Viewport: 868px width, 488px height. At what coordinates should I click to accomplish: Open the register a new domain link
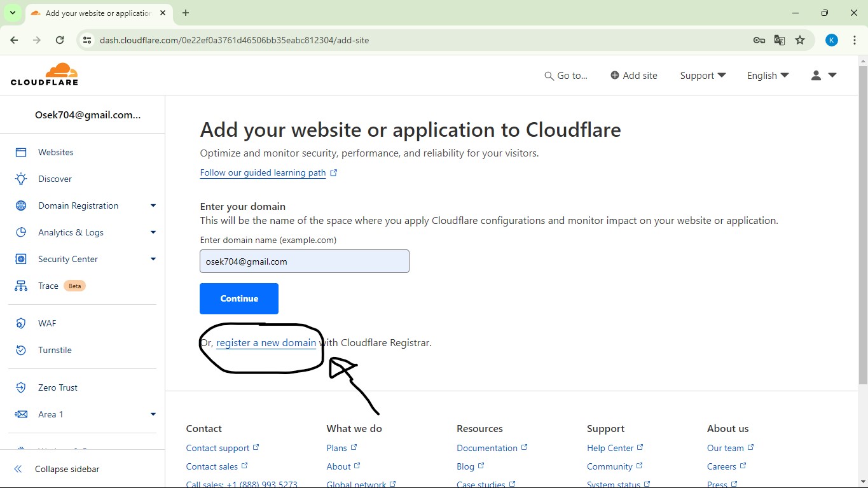(266, 342)
